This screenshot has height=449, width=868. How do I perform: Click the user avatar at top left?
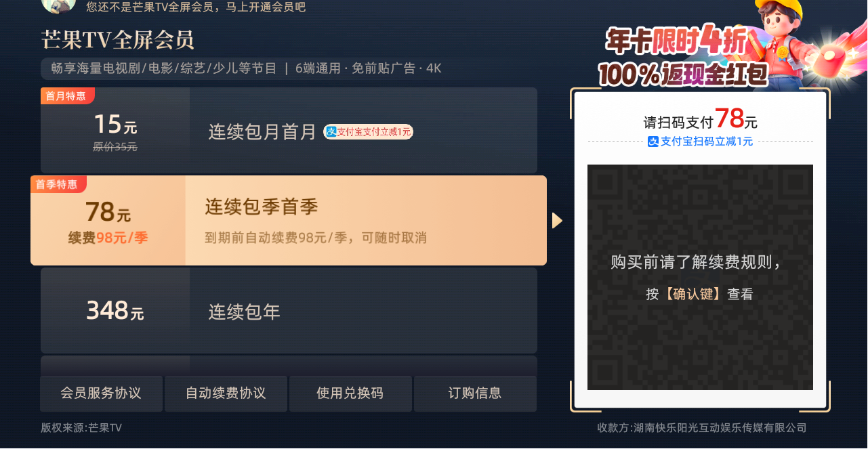pos(58,5)
